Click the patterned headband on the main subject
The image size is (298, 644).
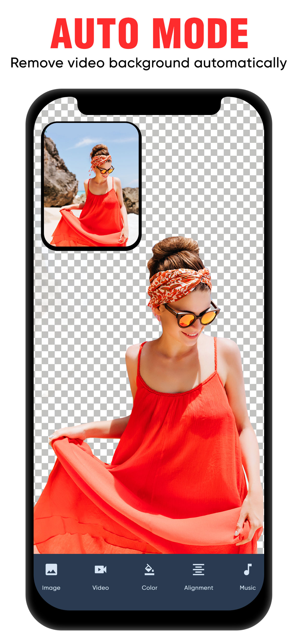tap(179, 285)
